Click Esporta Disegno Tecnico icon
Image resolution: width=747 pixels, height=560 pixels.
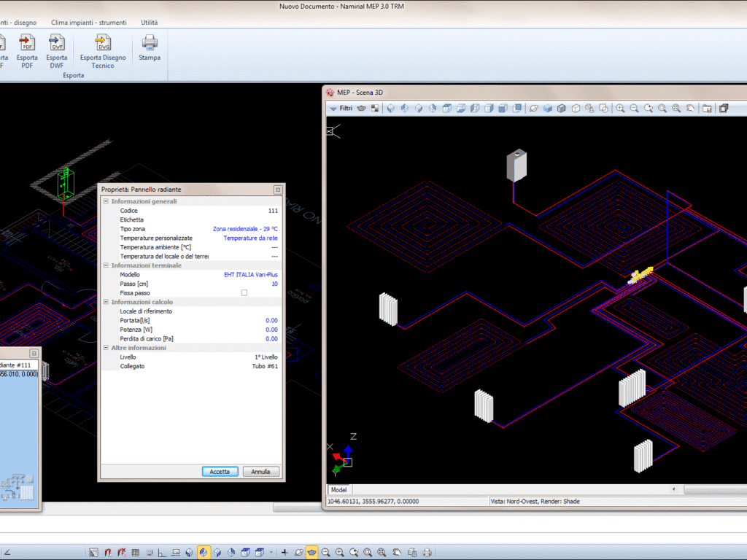(x=103, y=44)
